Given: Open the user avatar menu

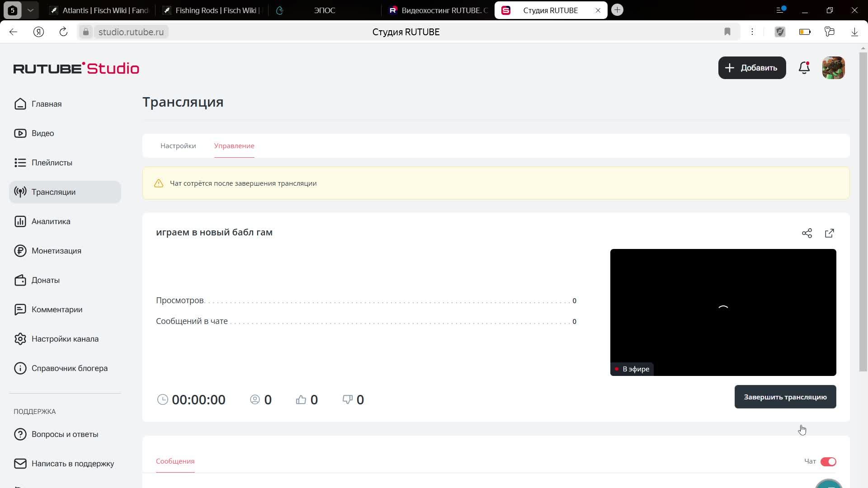Looking at the screenshot, I should click(x=833, y=68).
